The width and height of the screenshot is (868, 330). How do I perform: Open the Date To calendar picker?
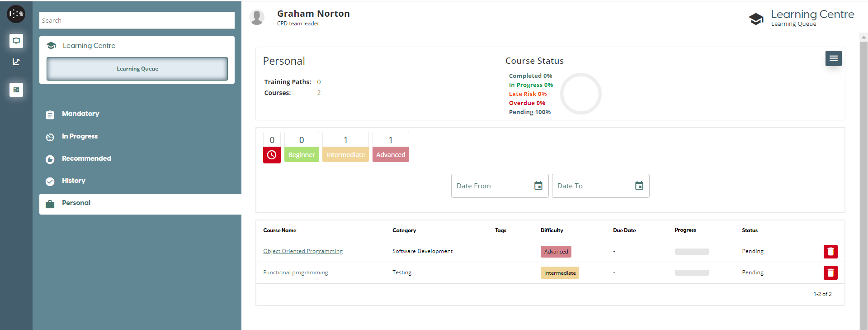click(639, 186)
